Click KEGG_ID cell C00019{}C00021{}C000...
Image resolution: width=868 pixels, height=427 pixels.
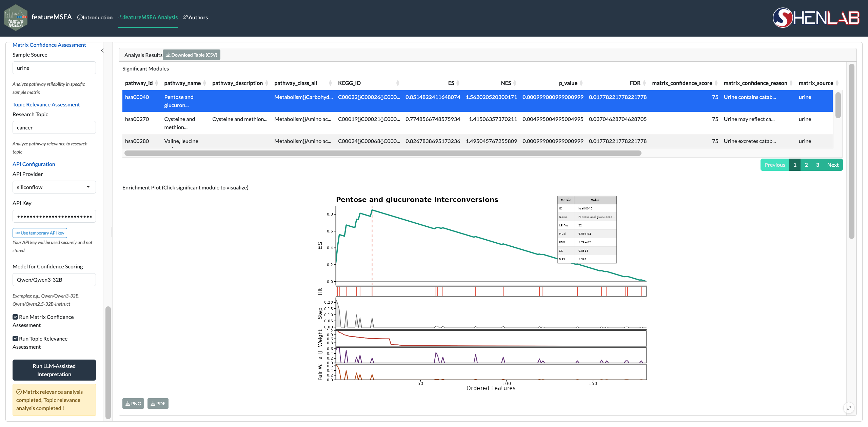click(369, 119)
